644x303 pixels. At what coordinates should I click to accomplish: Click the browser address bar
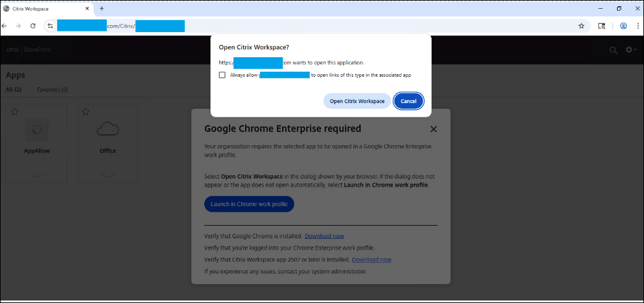316,26
